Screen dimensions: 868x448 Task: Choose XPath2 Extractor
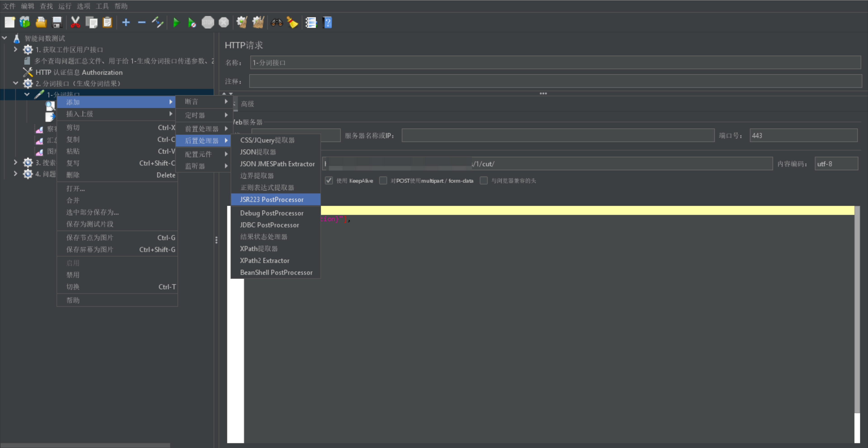tap(275, 261)
